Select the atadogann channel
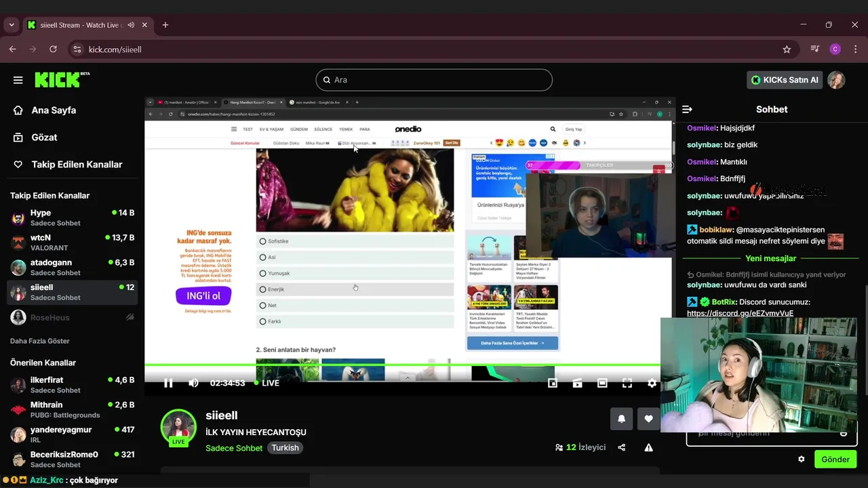 pos(73,267)
